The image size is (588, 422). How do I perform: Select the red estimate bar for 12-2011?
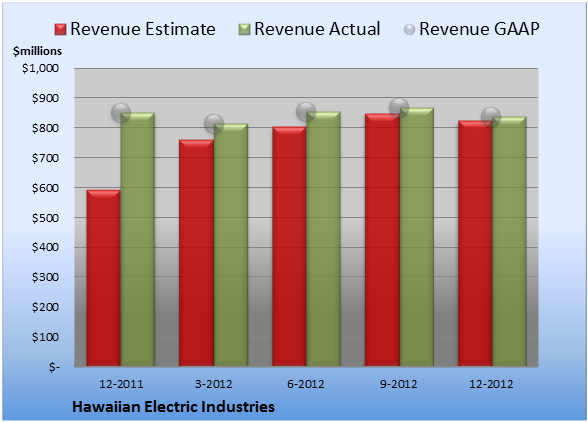point(104,278)
